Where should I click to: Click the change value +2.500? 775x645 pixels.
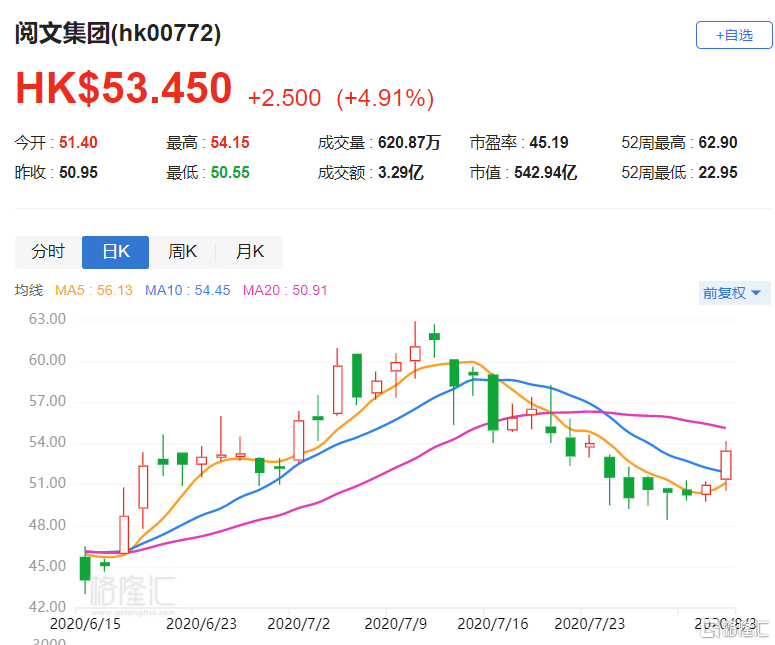click(285, 98)
